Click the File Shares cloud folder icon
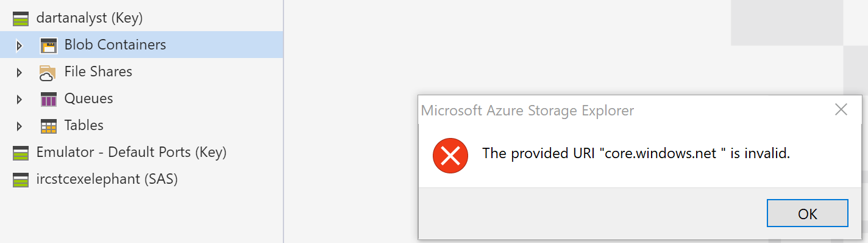The width and height of the screenshot is (868, 243). 48,72
